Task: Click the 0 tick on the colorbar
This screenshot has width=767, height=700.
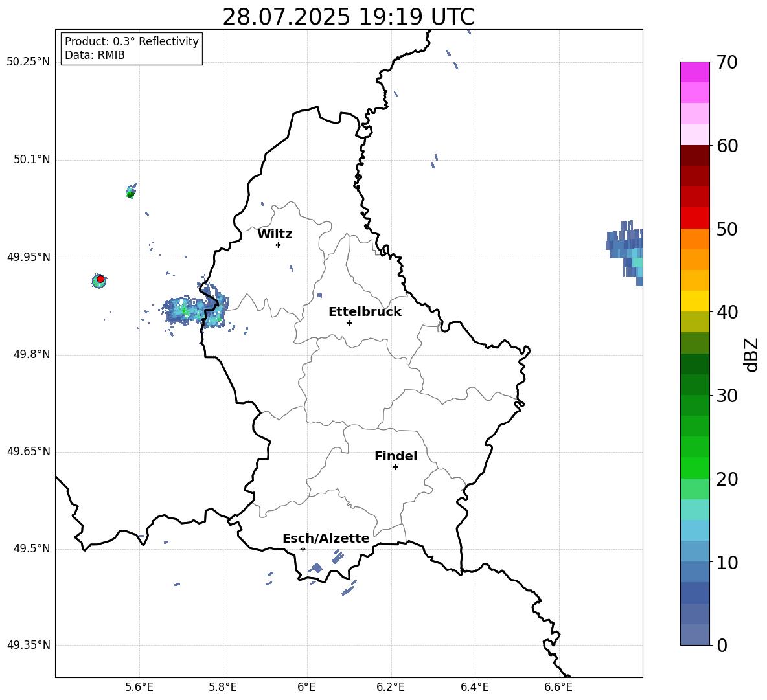Action: coord(722,645)
